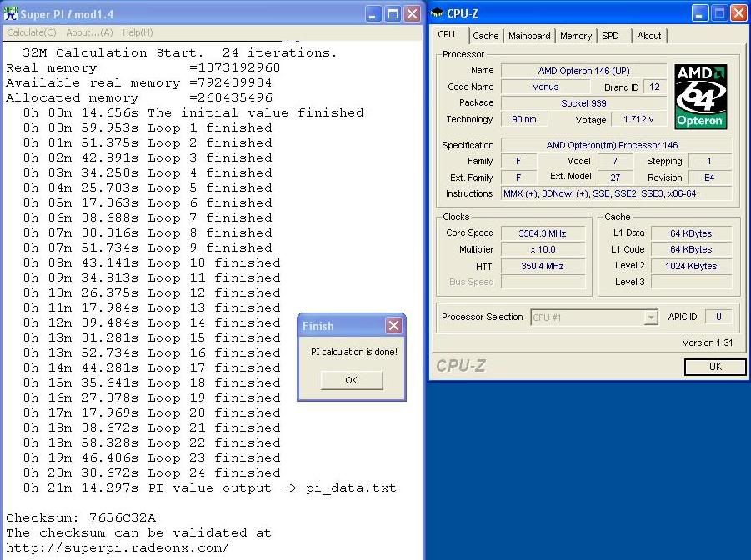Click the Instructions field
The height and width of the screenshot is (560, 751).
[x=617, y=193]
